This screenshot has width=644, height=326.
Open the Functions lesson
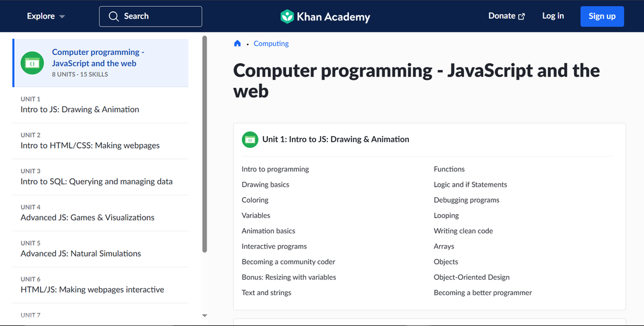[449, 169]
